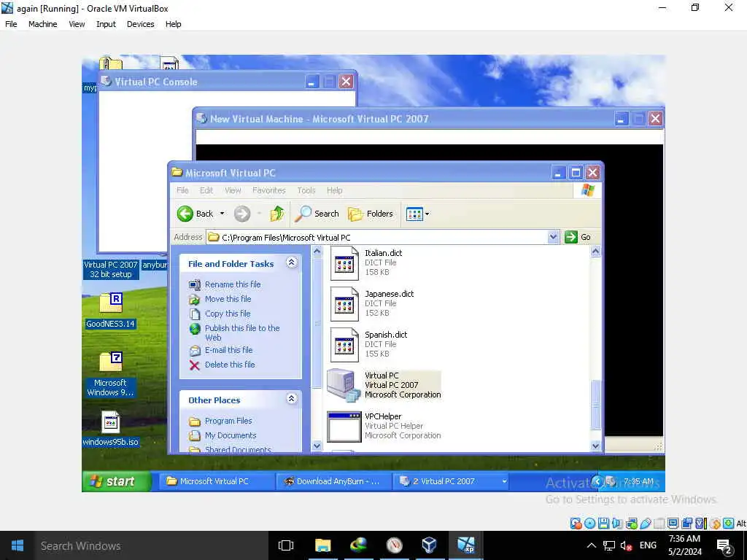747x560 pixels.
Task: Open host File Explorer from taskbar
Action: 322,545
